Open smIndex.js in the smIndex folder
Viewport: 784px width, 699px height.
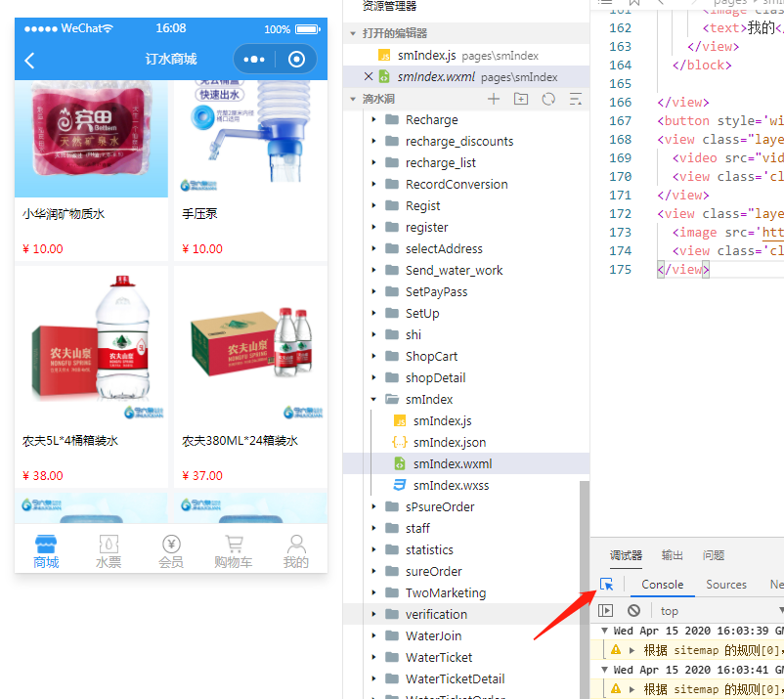pyautogui.click(x=442, y=421)
